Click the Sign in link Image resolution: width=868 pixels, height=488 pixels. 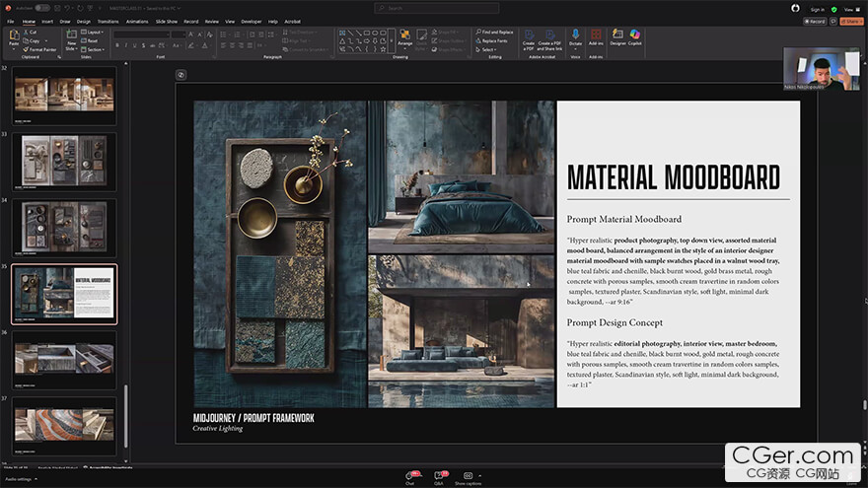(817, 10)
